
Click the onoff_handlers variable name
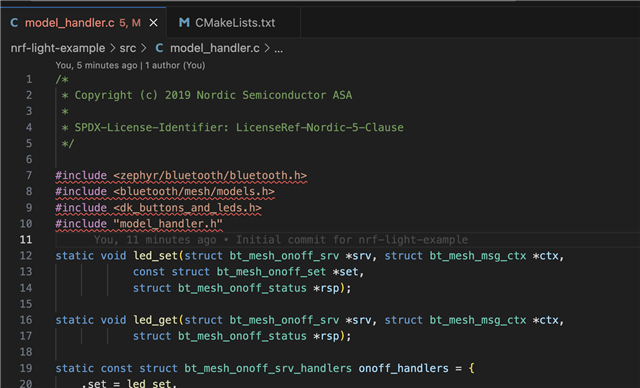coord(404,368)
